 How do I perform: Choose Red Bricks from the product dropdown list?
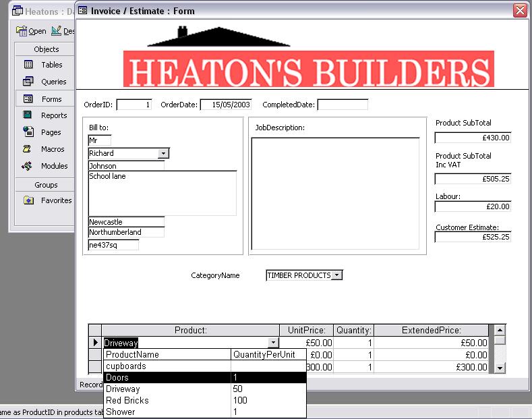coord(204,400)
